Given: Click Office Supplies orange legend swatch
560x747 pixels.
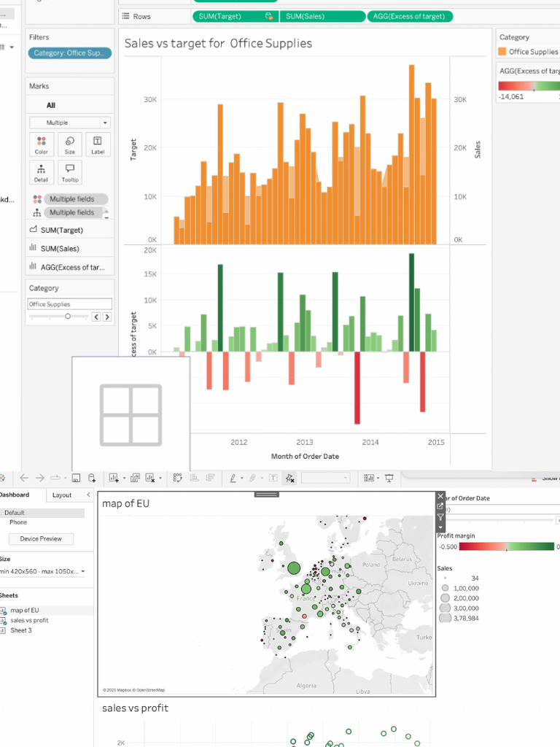Looking at the screenshot, I should (502, 52).
